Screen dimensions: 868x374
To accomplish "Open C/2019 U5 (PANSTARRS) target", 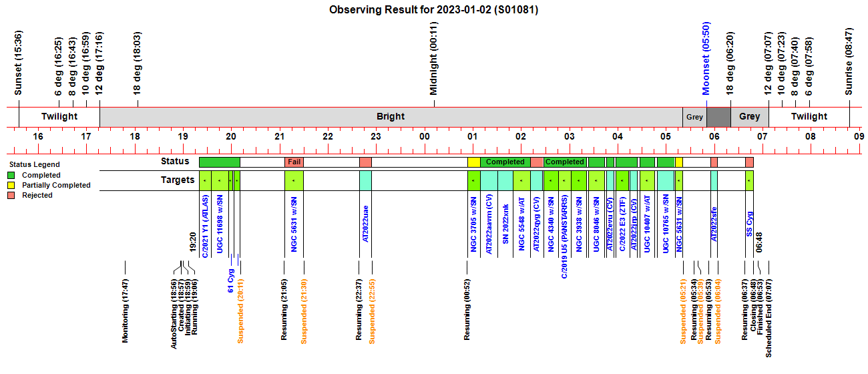I will click(x=565, y=237).
